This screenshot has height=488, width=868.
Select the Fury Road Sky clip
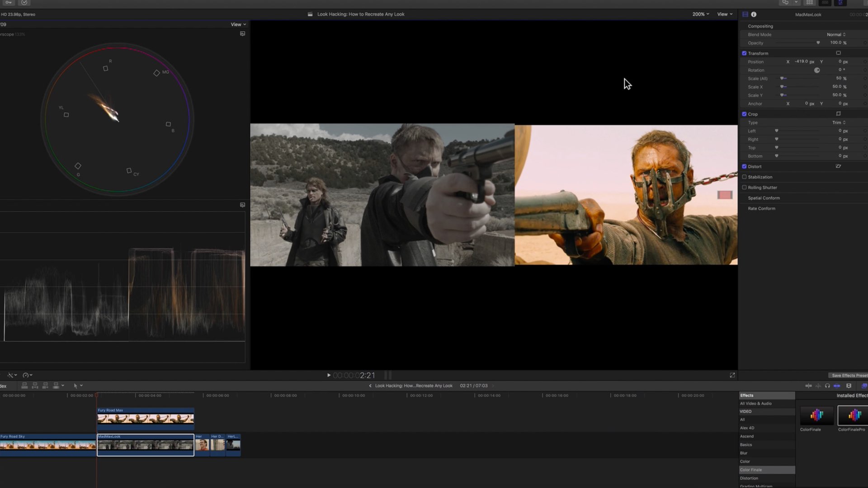pos(48,445)
